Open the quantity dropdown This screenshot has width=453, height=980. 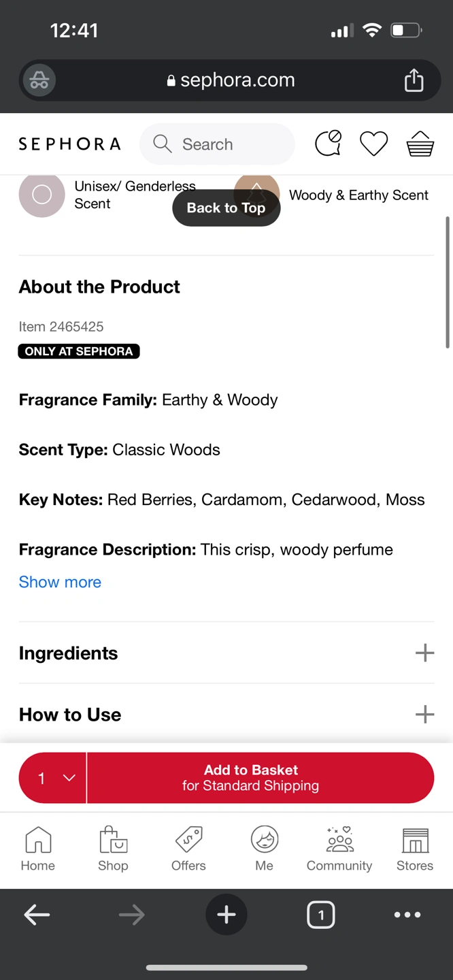click(53, 778)
